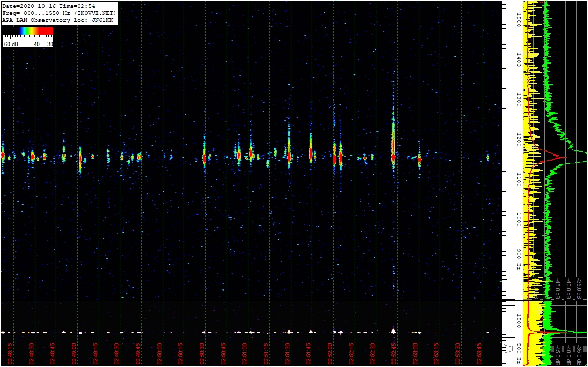This screenshot has height=367, width=588.
Task: Select the 02:50:30 time marker
Action: pos(203,354)
